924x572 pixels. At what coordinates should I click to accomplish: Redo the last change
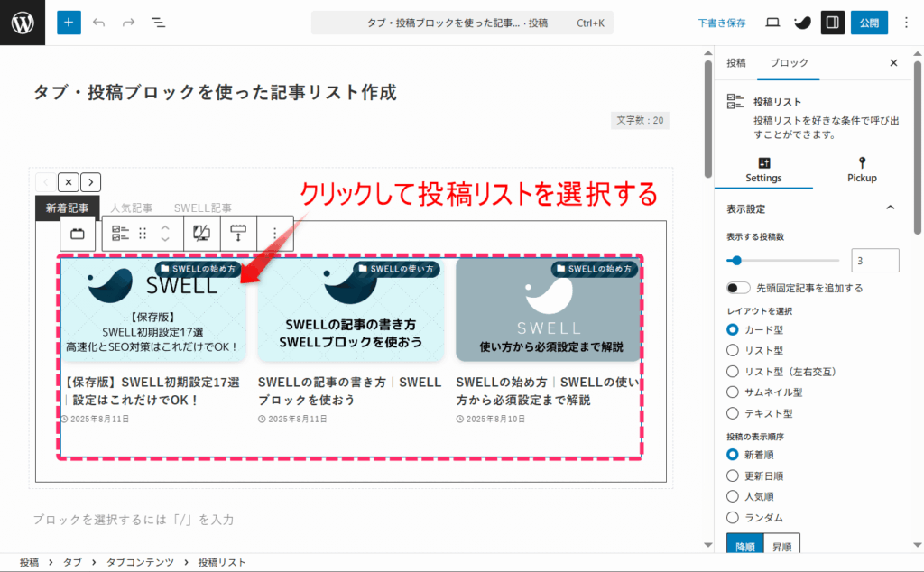click(x=128, y=23)
